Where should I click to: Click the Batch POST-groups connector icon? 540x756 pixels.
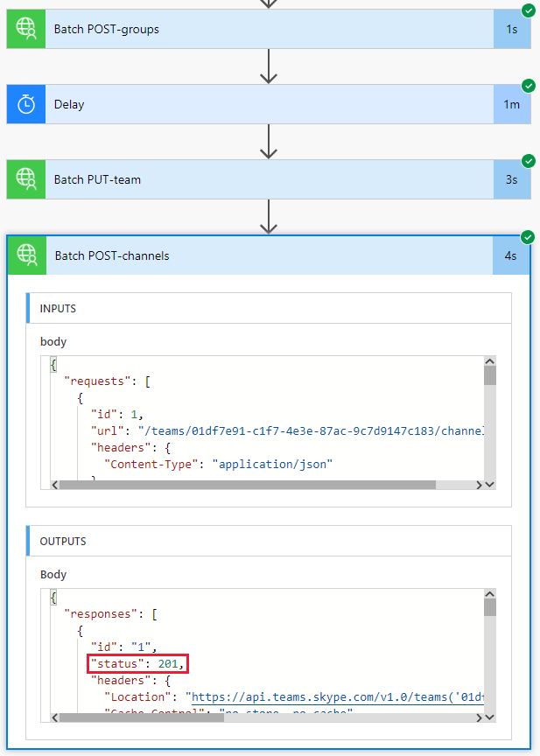[x=26, y=29]
